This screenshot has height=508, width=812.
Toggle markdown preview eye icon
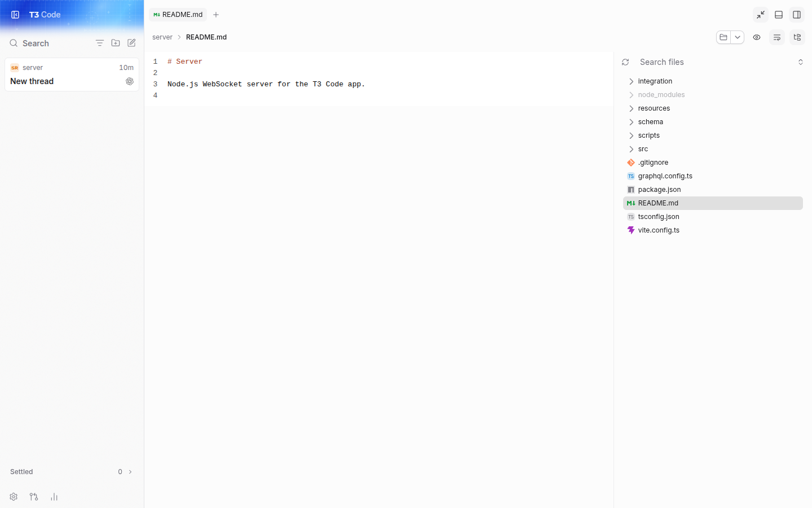point(757,37)
